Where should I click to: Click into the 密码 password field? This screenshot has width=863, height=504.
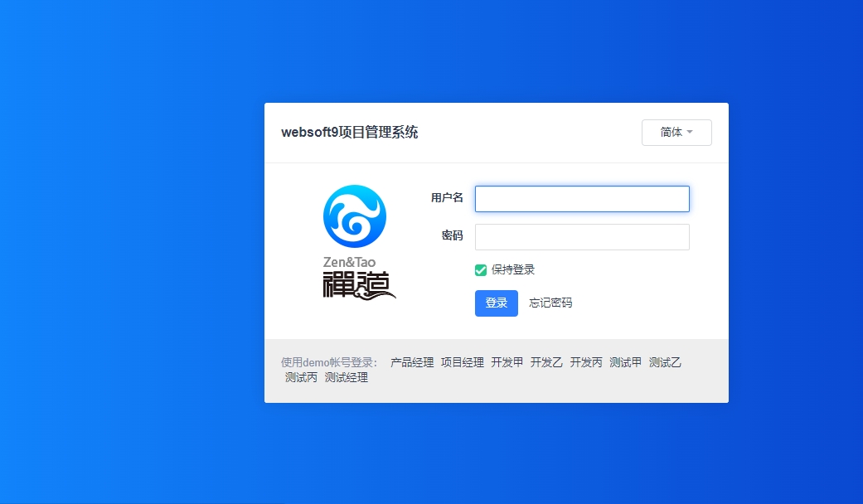582,237
